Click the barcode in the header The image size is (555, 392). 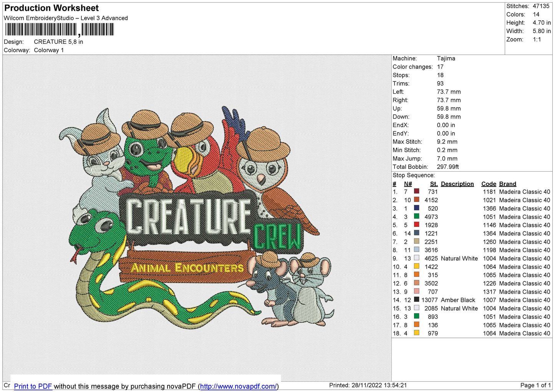[60, 30]
